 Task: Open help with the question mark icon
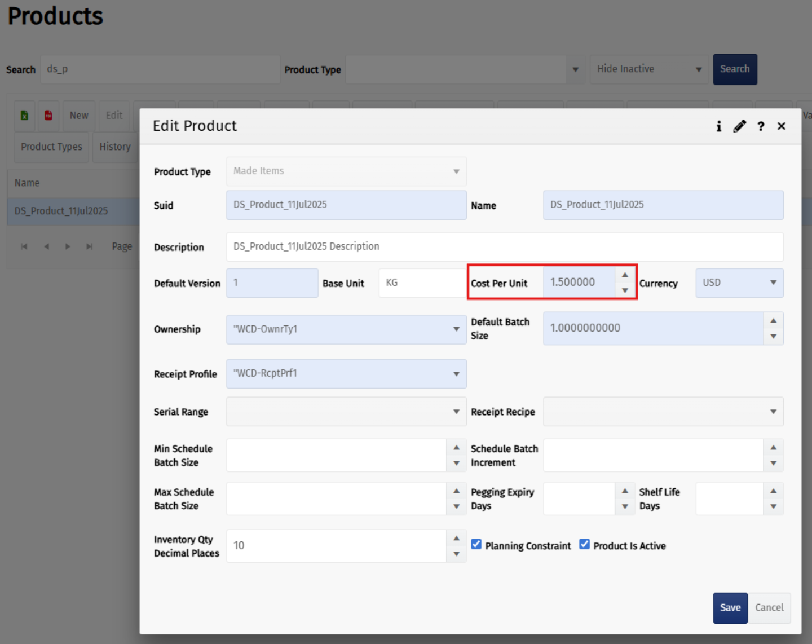pos(761,126)
